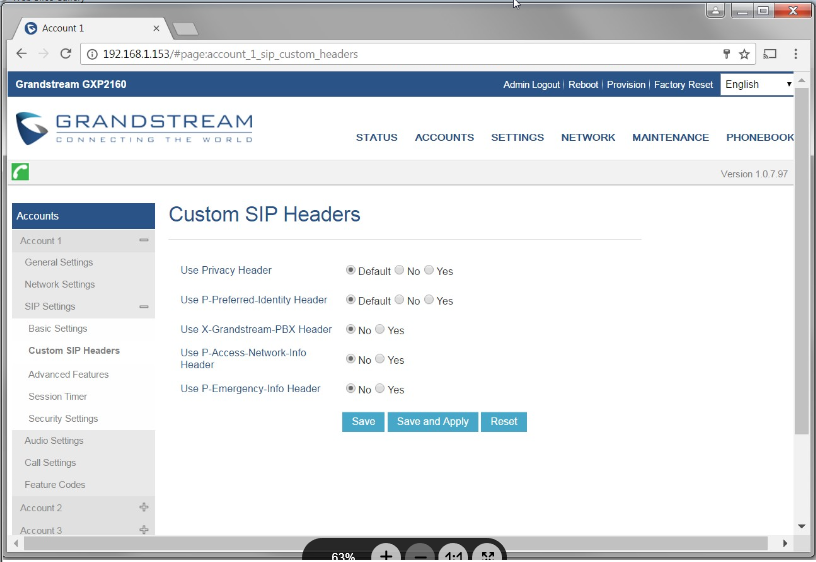Screen dimensions: 816x562
Task: Open the SETTINGS menu
Action: [x=517, y=137]
